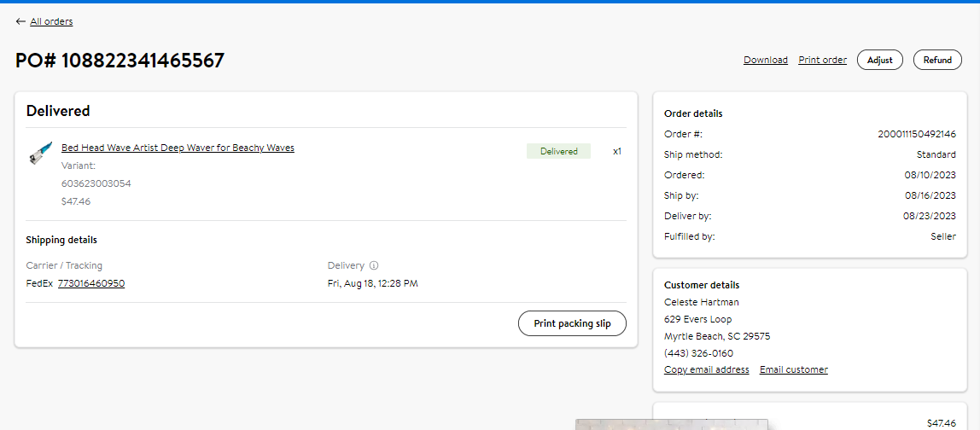Screen dimensions: 980x430
Task: Click the Adjust button
Action: point(880,60)
